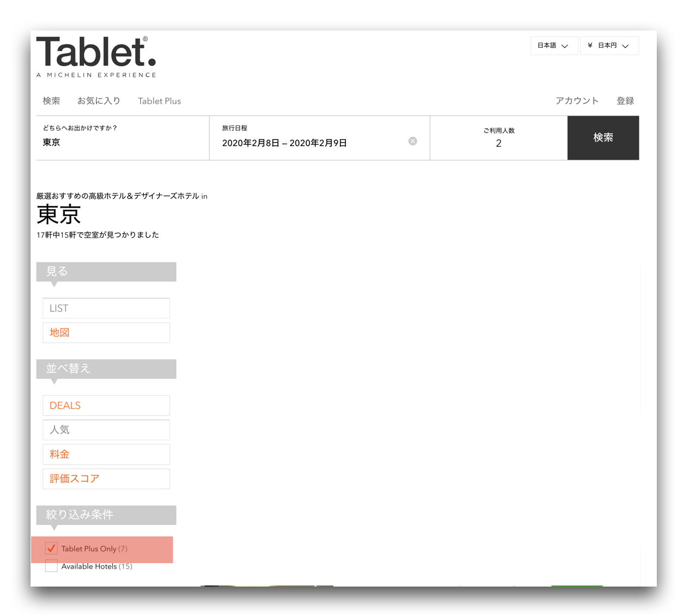Screen dimensions: 683x616
Task: Click the 旅行日程 travel dates field
Action: (320, 138)
